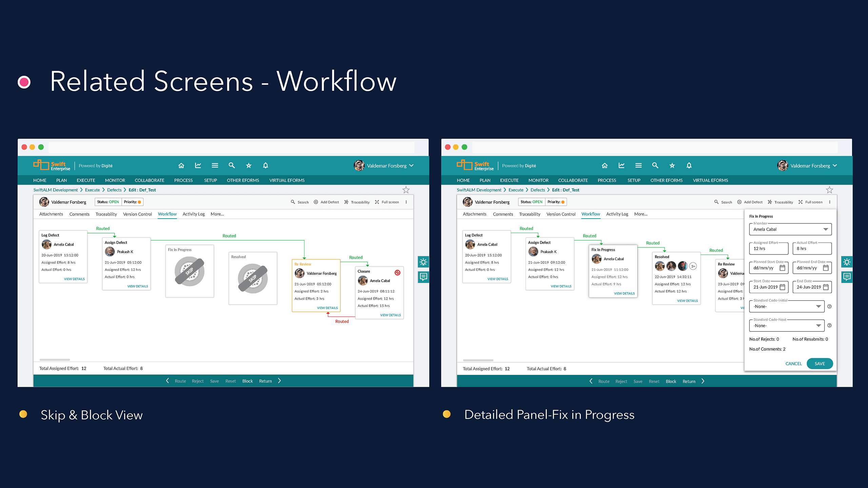The height and width of the screenshot is (488, 868).
Task: Click VIEW DETAILS on the Assign Defect card left screen
Action: [137, 286]
